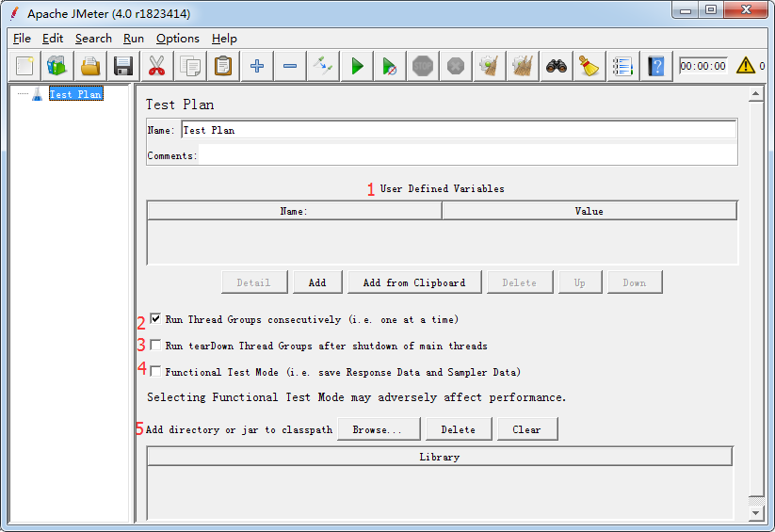The height and width of the screenshot is (532, 775).
Task: Click the Open file folder icon
Action: (89, 66)
